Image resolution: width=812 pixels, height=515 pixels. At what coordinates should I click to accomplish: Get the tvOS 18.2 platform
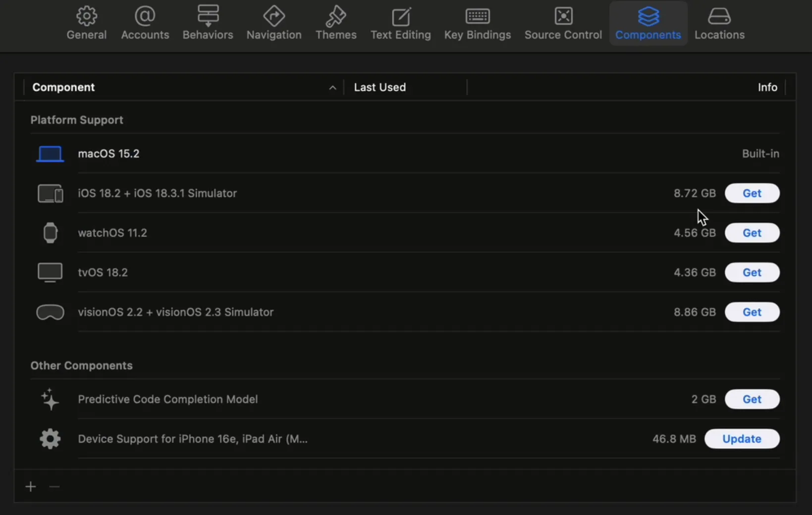pyautogui.click(x=752, y=272)
